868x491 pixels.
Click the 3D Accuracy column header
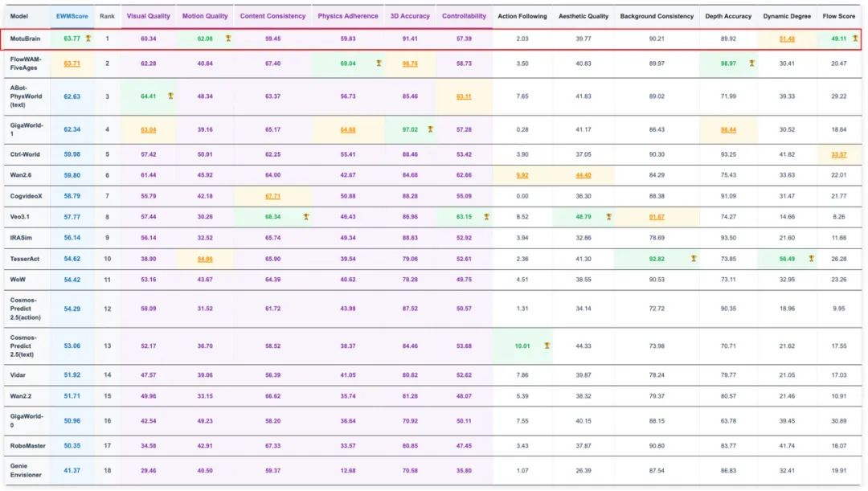pyautogui.click(x=410, y=16)
